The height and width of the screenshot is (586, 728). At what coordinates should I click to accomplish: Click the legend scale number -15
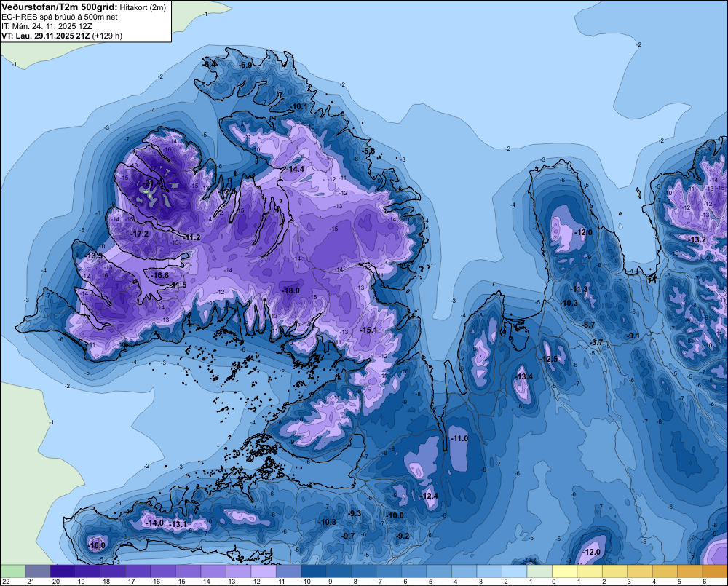(x=181, y=582)
